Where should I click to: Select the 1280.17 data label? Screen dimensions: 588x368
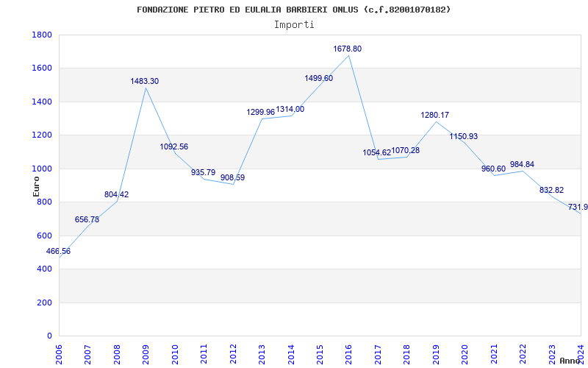pyautogui.click(x=435, y=116)
